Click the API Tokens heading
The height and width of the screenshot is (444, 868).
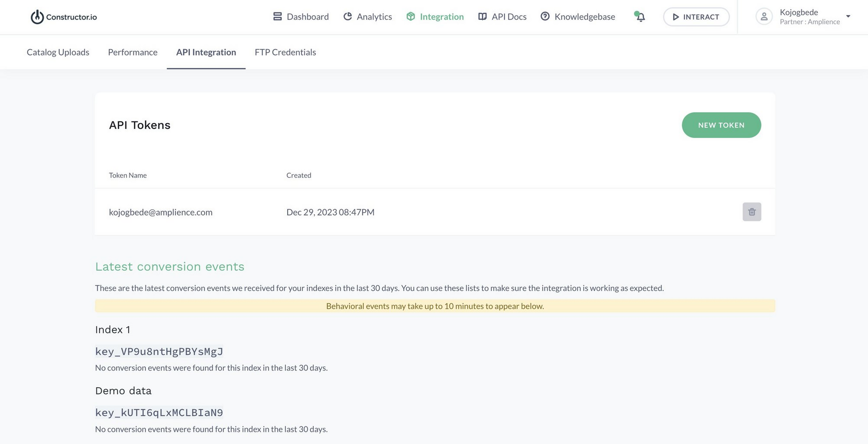click(x=140, y=125)
